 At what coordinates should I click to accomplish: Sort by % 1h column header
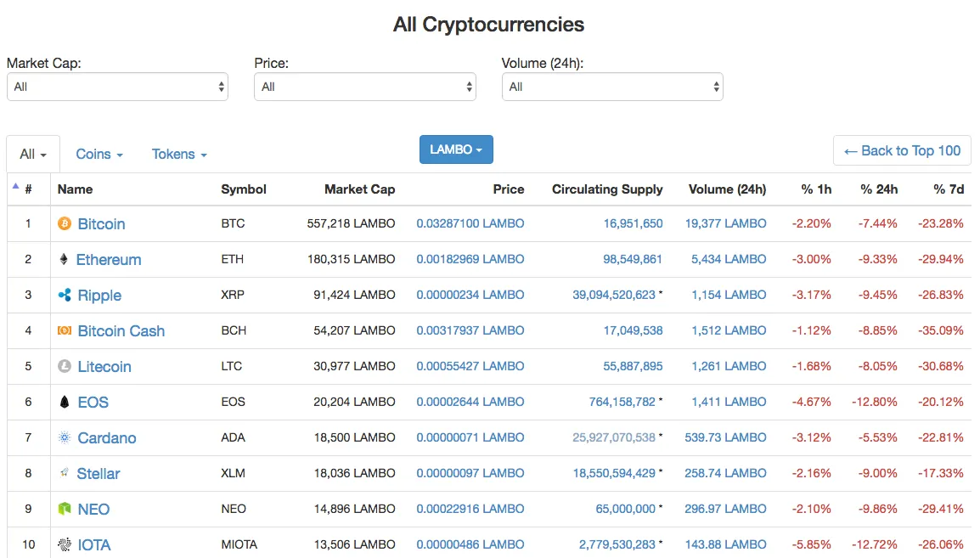click(x=816, y=189)
